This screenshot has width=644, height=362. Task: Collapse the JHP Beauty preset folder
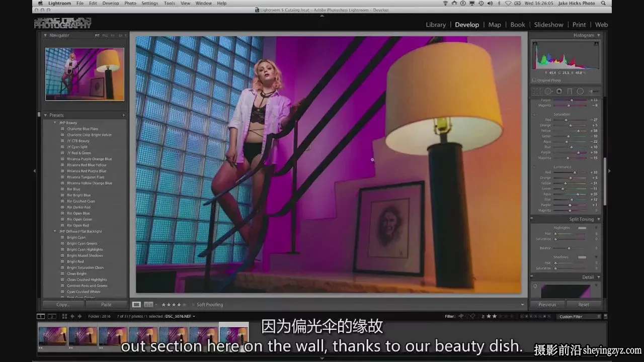pyautogui.click(x=55, y=123)
